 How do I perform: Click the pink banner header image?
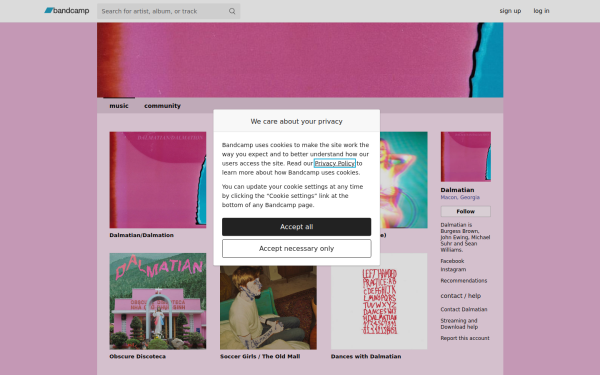click(300, 60)
